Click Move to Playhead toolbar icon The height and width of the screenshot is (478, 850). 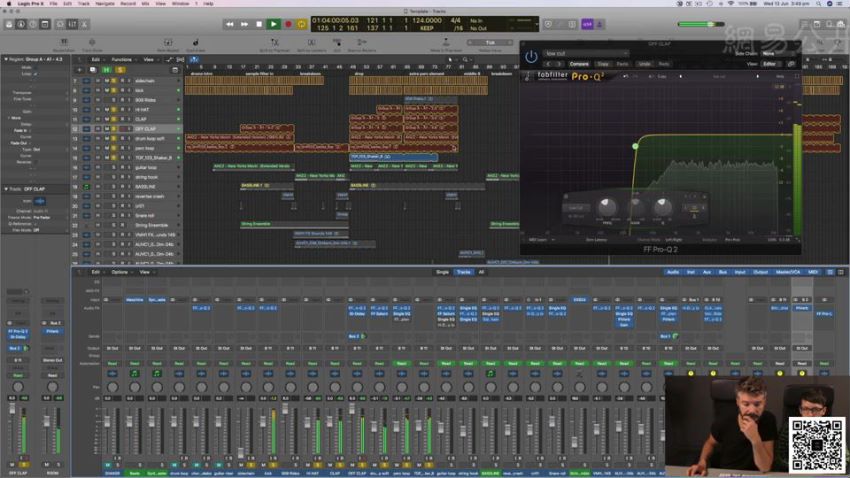[446, 44]
